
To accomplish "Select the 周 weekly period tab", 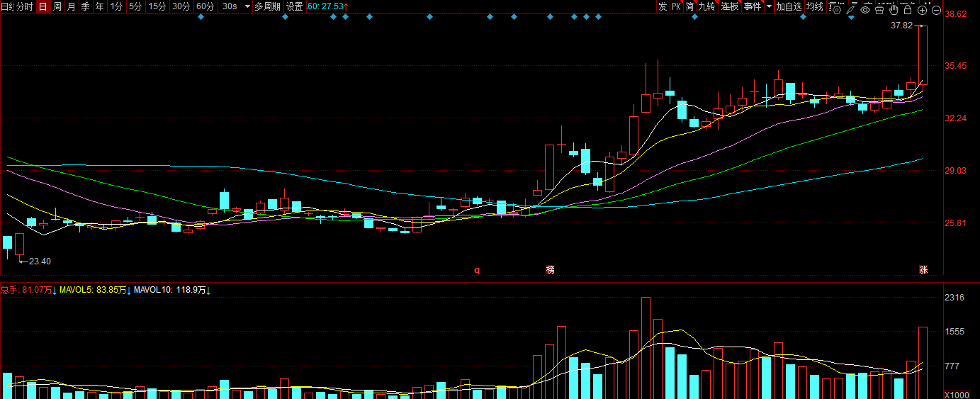I will (57, 6).
